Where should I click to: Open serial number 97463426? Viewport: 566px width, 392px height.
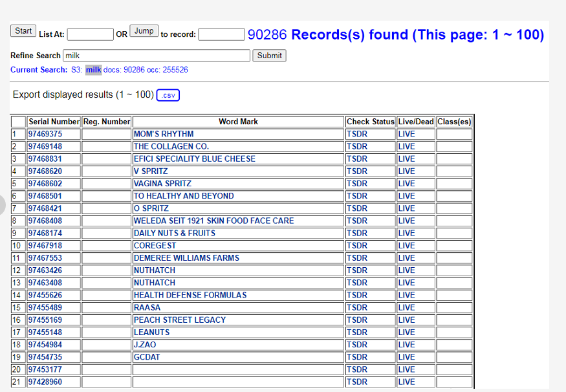[45, 270]
